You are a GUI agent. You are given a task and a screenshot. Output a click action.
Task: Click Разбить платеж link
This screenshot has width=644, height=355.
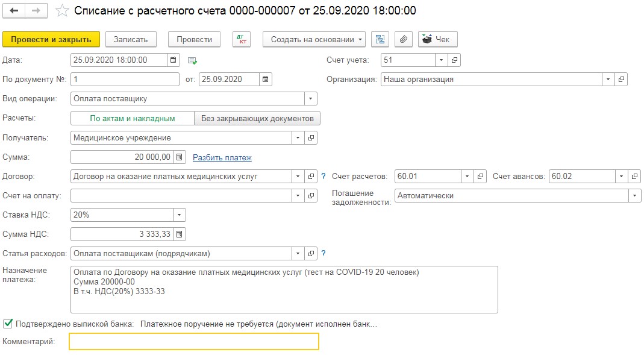click(222, 157)
